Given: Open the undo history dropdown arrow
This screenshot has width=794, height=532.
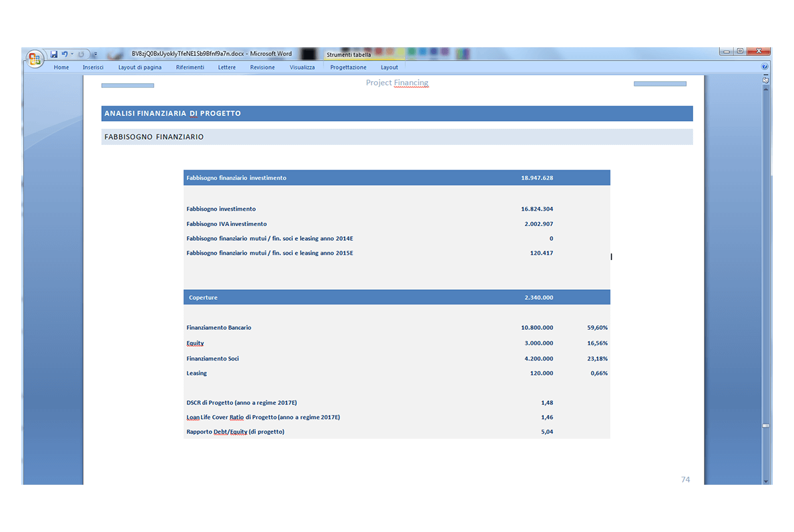Looking at the screenshot, I should point(72,54).
